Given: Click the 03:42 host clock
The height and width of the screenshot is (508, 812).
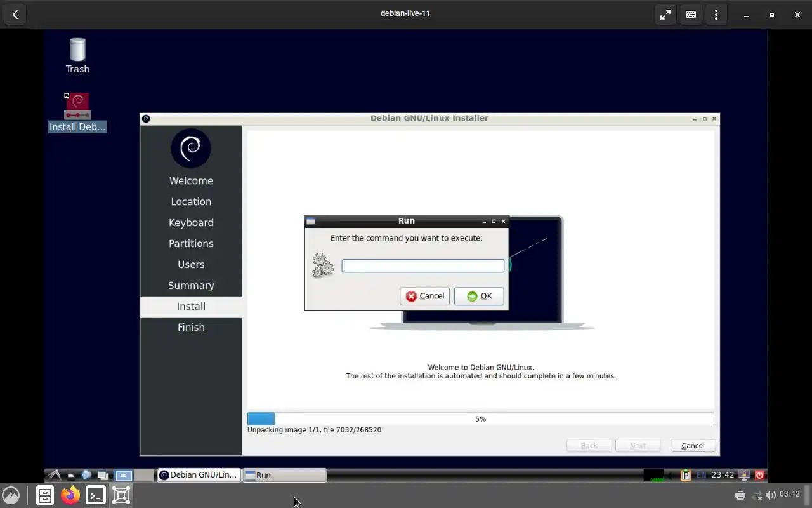Looking at the screenshot, I should tap(790, 494).
